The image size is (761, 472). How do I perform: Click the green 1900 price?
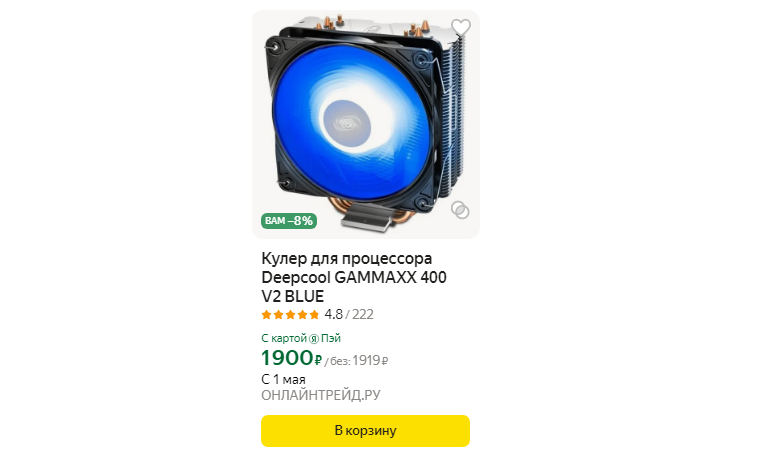(x=287, y=358)
